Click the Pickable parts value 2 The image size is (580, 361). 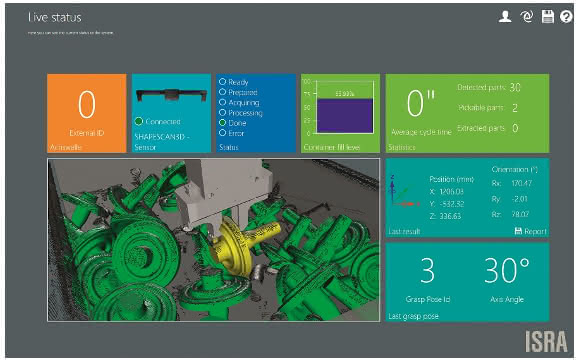pos(515,108)
